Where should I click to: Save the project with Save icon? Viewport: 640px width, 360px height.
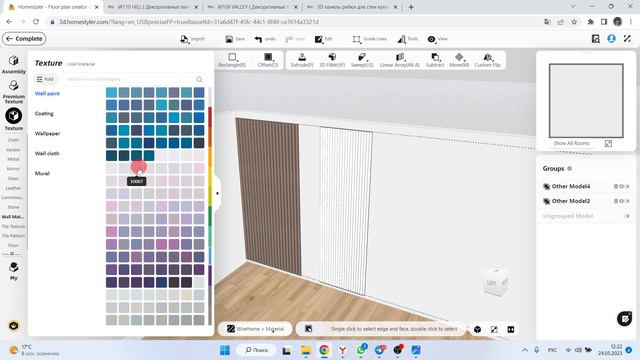(x=235, y=39)
